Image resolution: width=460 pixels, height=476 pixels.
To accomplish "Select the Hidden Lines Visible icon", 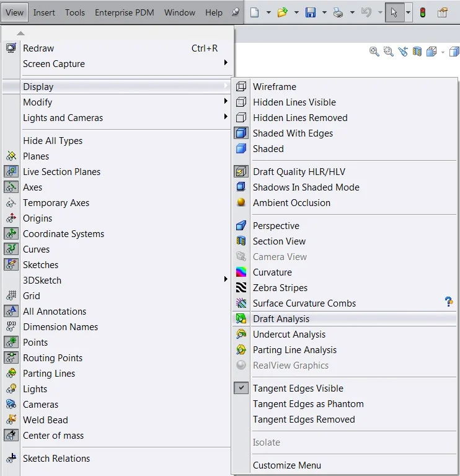I will pos(241,102).
